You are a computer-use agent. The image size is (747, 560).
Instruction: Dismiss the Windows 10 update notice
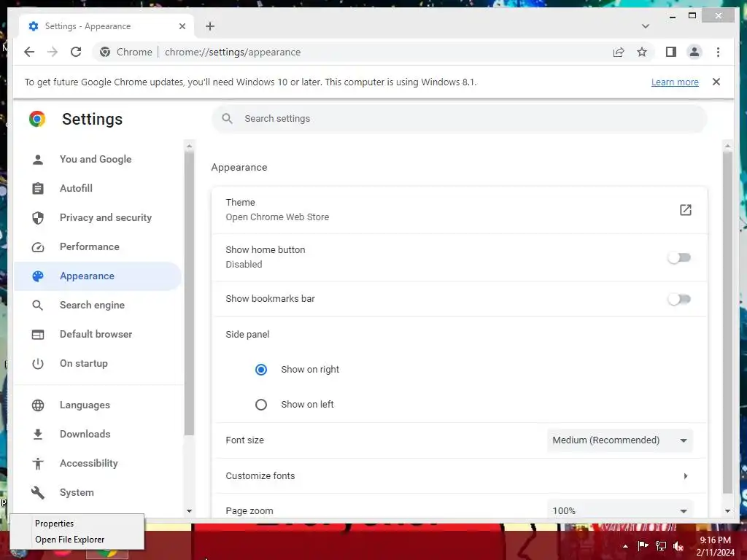(716, 82)
